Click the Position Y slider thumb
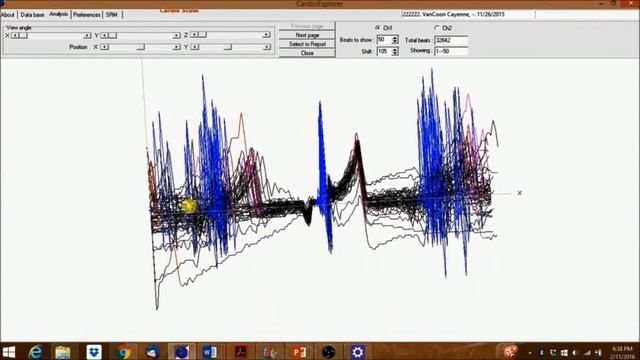This screenshot has height=360, width=640. 228,47
